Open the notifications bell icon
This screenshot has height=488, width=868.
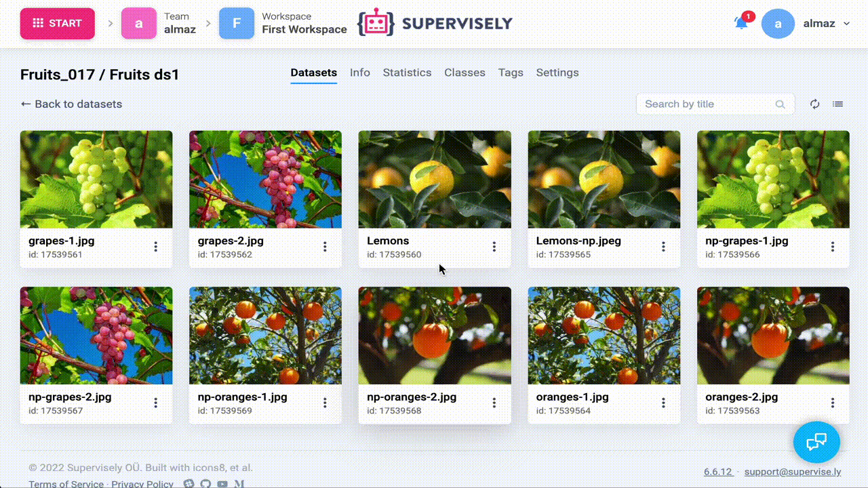click(741, 23)
